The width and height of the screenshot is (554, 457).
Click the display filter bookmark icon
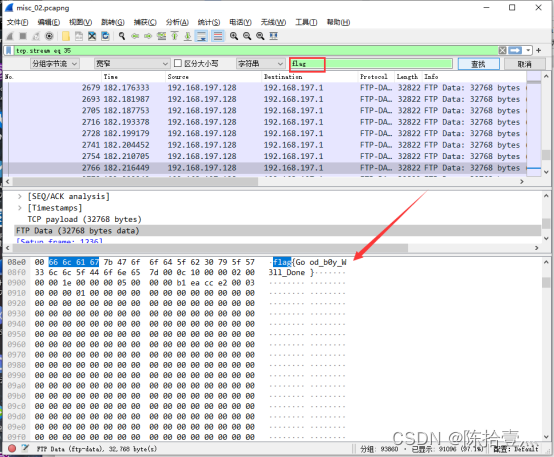click(x=9, y=51)
